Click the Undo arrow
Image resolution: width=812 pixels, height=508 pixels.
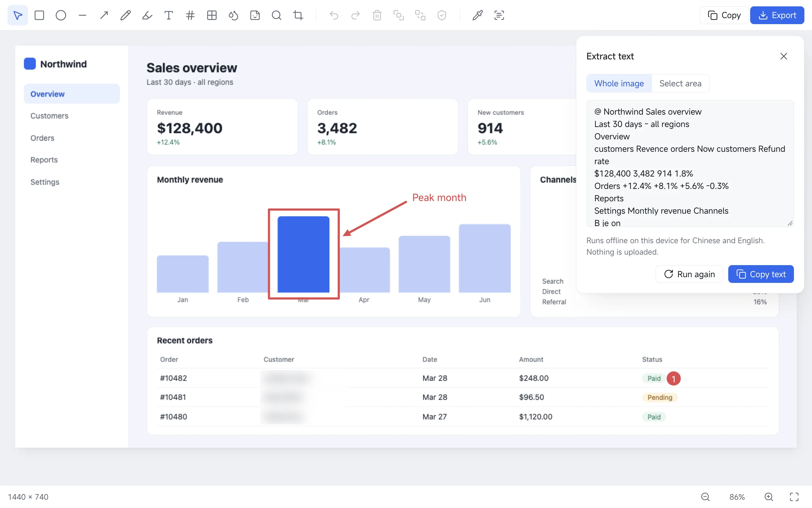pos(334,15)
